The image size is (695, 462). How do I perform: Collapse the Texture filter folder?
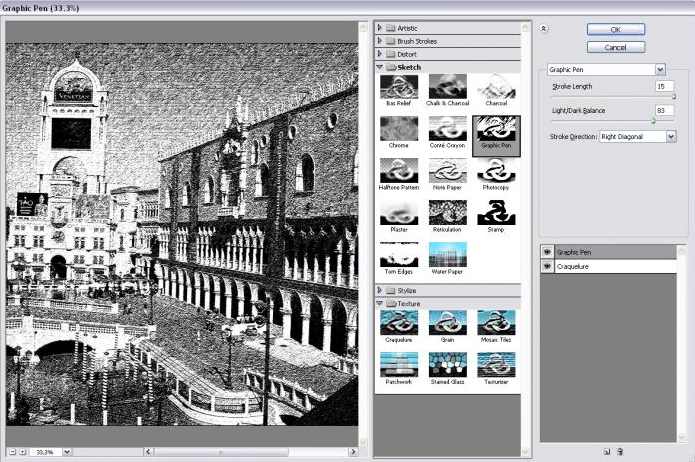(x=379, y=303)
